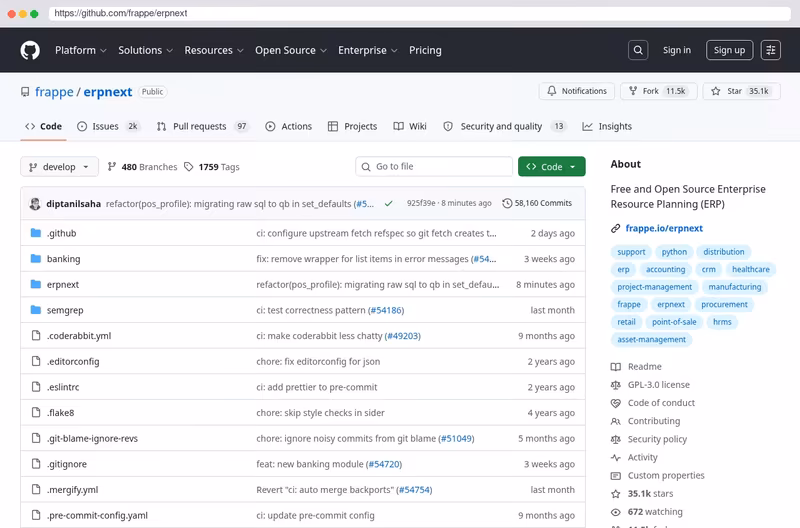The height and width of the screenshot is (528, 800).
Task: Click the branch icon beside 480 Branches
Action: coord(112,167)
